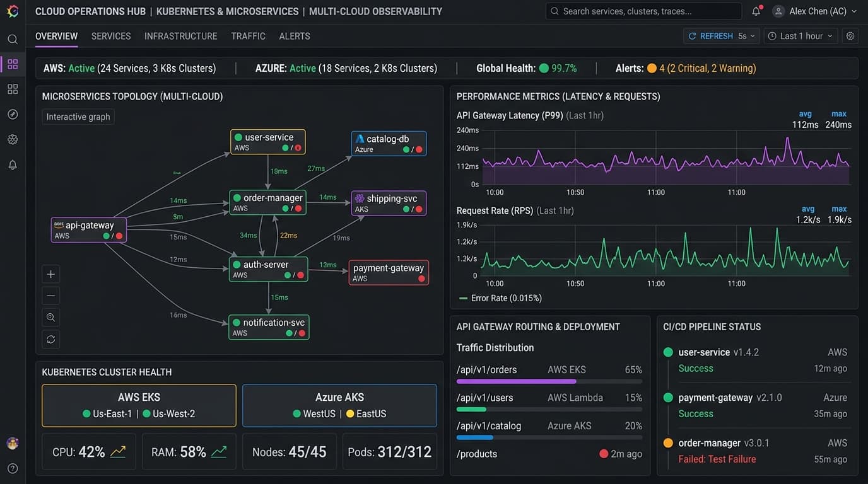Viewport: 868px width, 484px height.
Task: Open the sidebar bell alerts icon
Action: [13, 164]
